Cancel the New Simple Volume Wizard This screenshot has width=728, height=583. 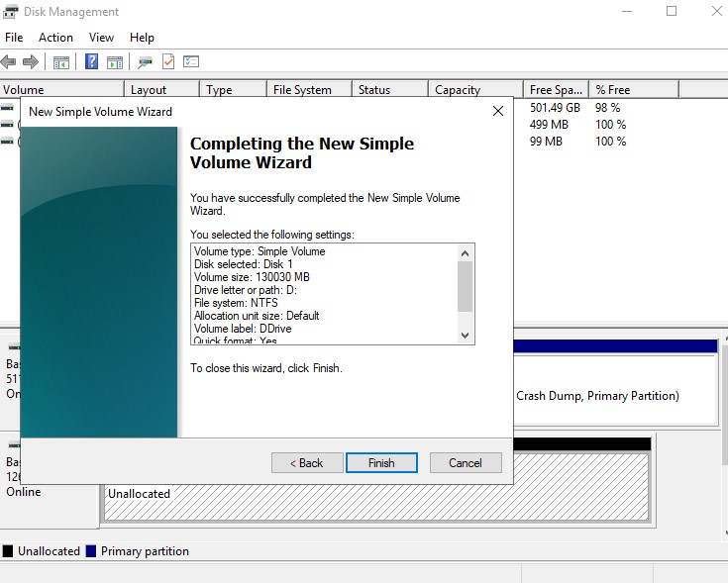click(x=465, y=462)
